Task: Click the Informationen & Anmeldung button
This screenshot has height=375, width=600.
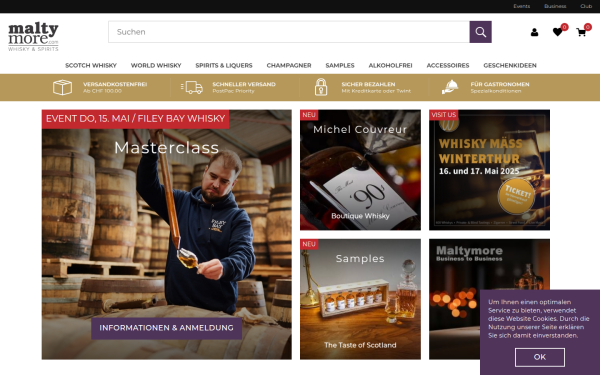Action: click(166, 328)
